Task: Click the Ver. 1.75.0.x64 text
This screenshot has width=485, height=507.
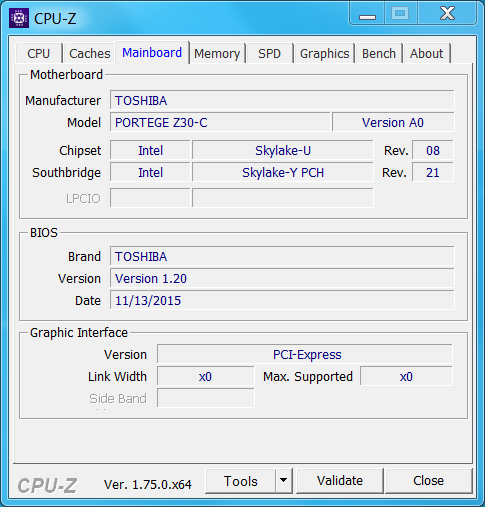Action: [x=148, y=484]
